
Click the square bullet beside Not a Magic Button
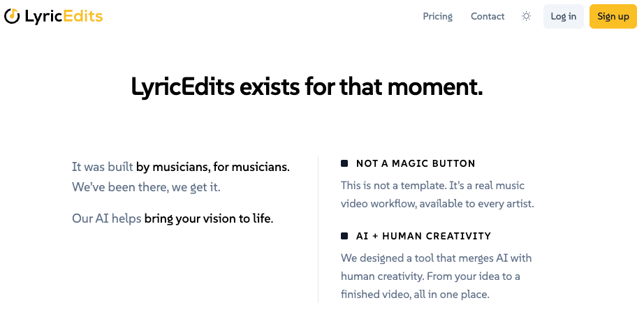point(344,163)
